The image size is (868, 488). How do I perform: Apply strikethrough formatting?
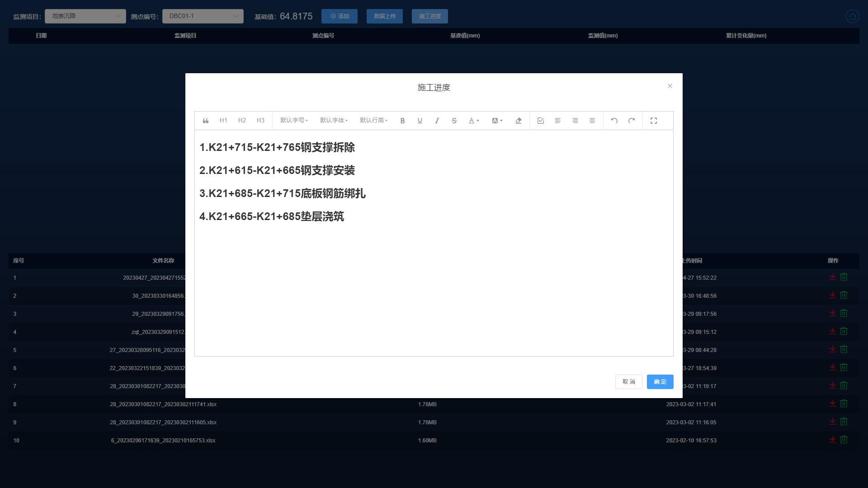pyautogui.click(x=454, y=121)
